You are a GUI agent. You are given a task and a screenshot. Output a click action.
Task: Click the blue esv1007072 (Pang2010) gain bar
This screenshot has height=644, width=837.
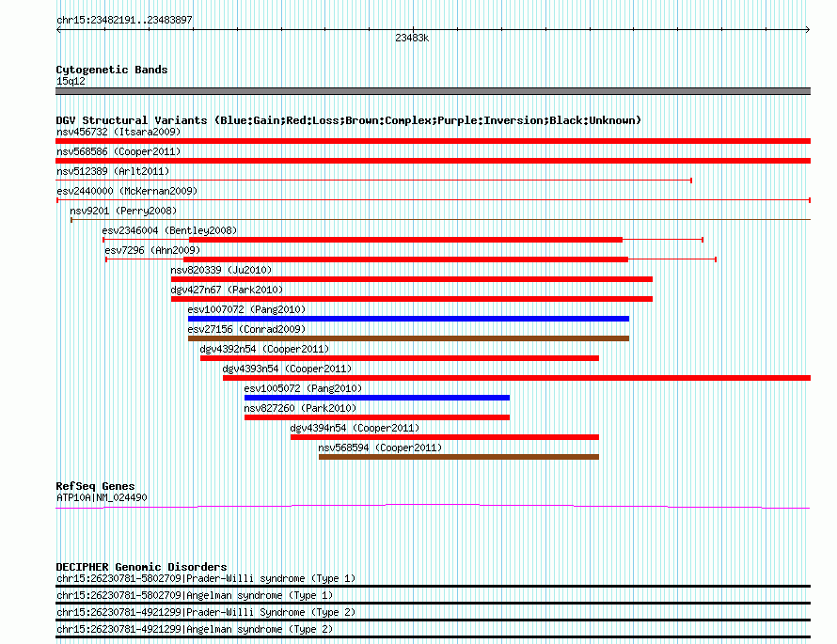tap(408, 319)
